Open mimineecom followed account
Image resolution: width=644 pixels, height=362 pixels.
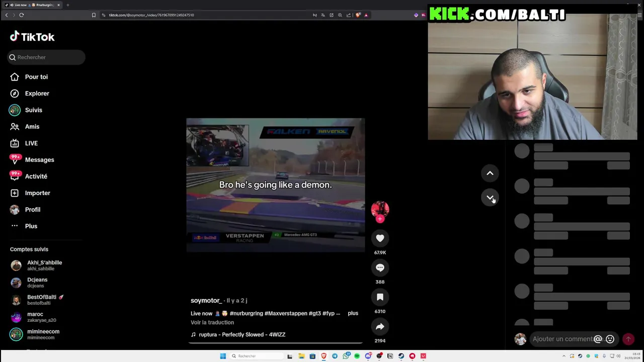[x=35, y=334]
